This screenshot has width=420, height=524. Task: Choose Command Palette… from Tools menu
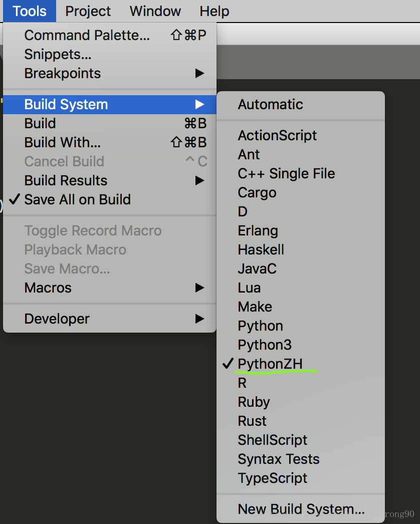point(110,35)
